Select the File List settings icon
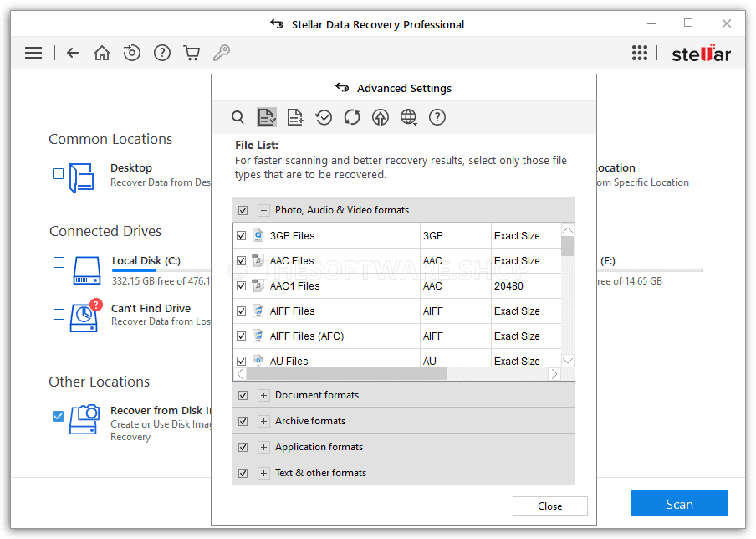This screenshot has width=756, height=539. (267, 117)
